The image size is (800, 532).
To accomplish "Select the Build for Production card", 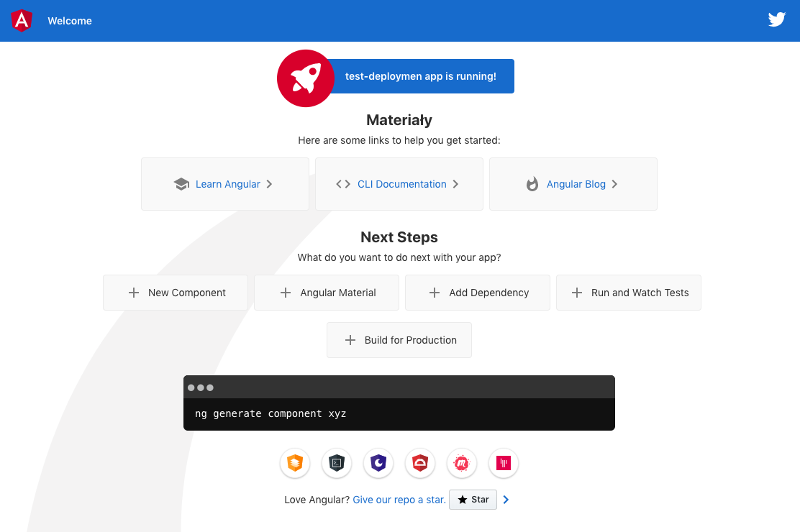I will point(399,340).
